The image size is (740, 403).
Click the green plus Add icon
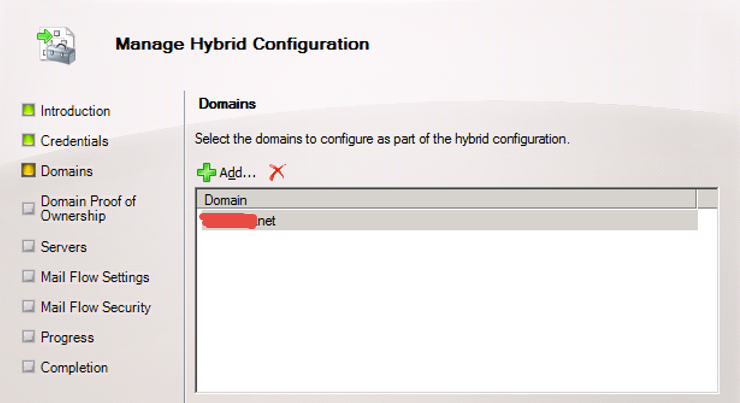pyautogui.click(x=206, y=172)
